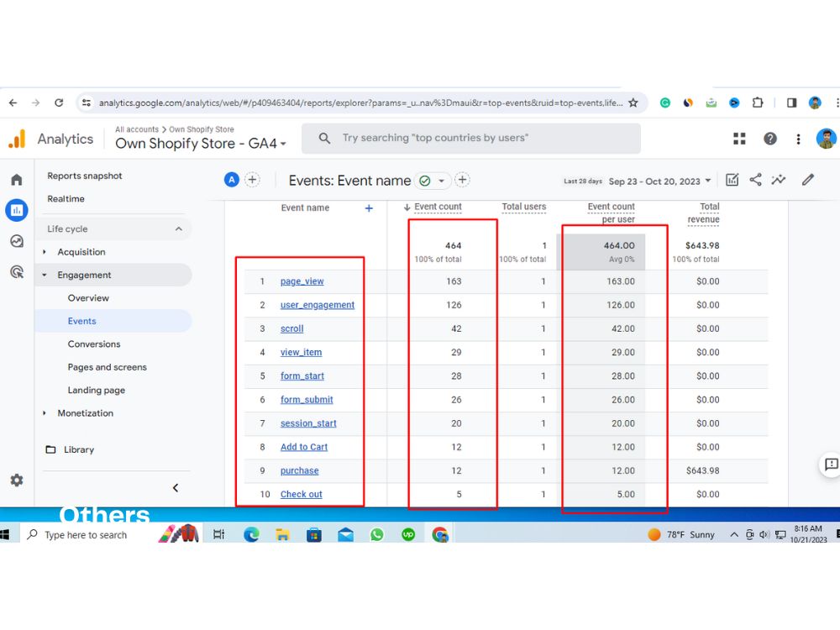The height and width of the screenshot is (630, 840).
Task: Open the Conversions report
Action: pos(94,344)
